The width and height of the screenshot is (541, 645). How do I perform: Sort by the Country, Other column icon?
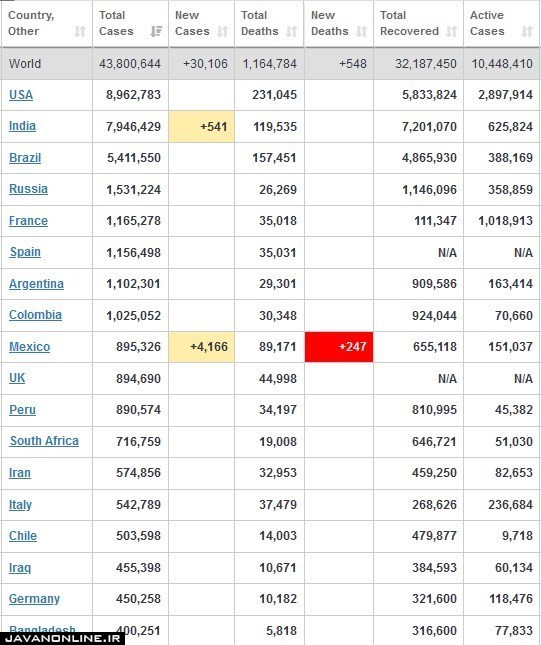pos(80,32)
